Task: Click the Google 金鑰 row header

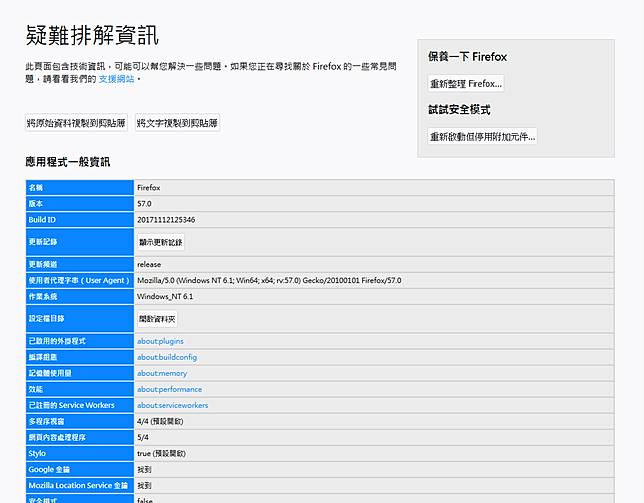Action: click(80, 469)
